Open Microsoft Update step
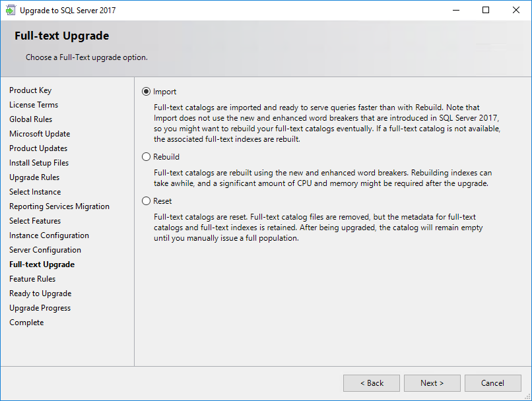 [x=40, y=134]
